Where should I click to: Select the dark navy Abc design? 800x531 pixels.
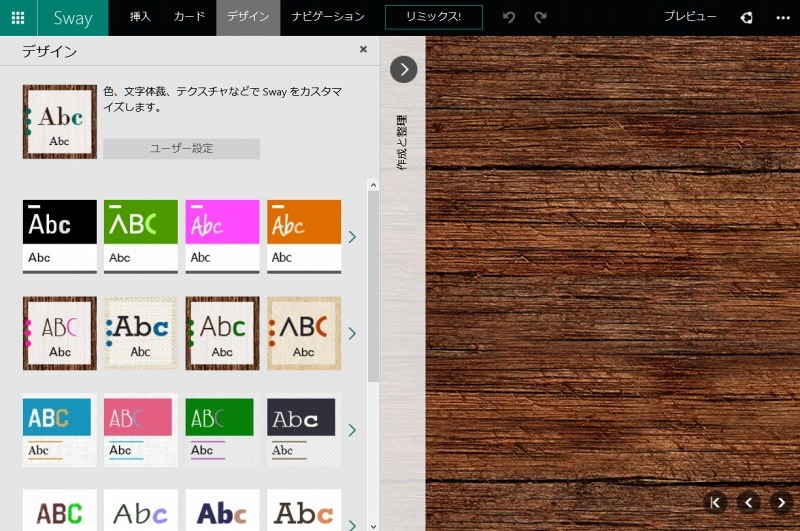(304, 430)
